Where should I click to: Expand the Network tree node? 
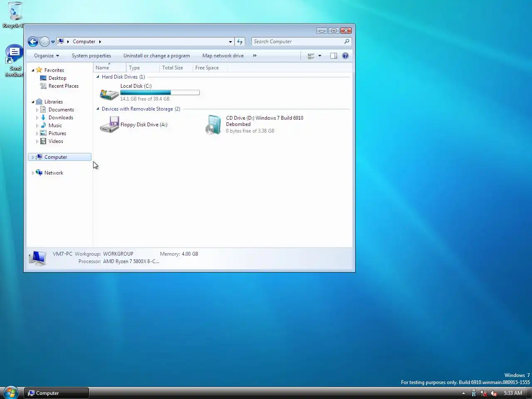[33, 173]
